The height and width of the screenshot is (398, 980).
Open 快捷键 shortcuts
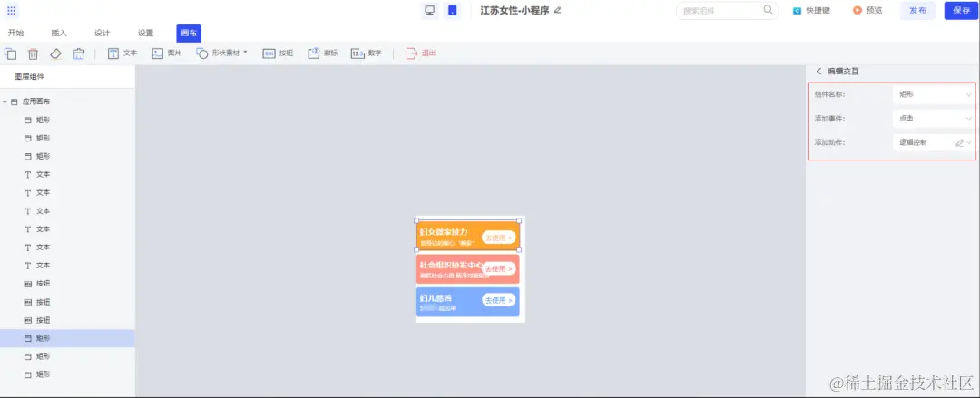[x=811, y=11]
